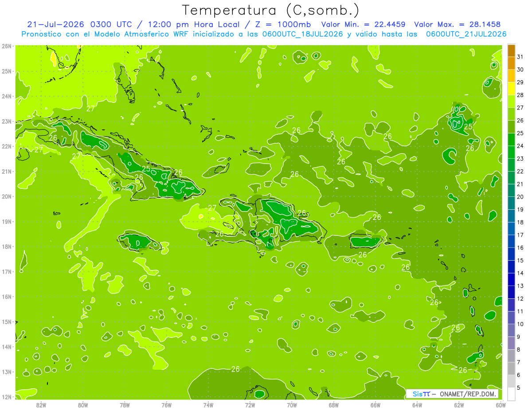The height and width of the screenshot is (411, 532).
Task: Click the 17N latitude axis label
Action: tap(7, 272)
